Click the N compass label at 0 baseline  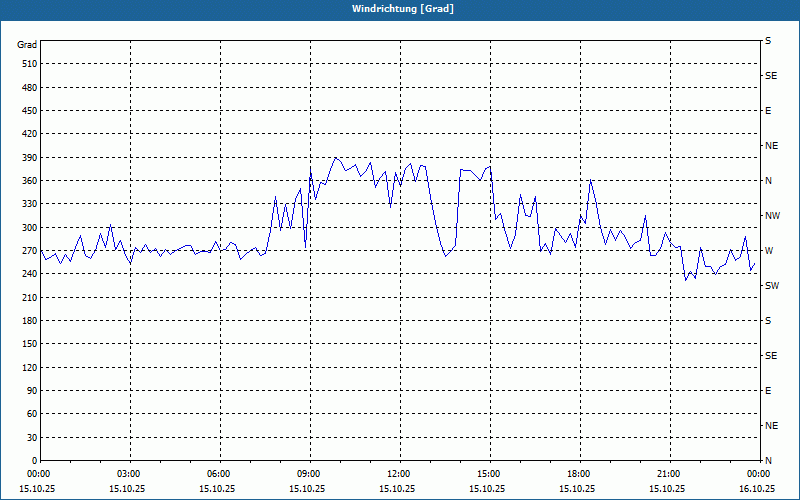coord(768,461)
